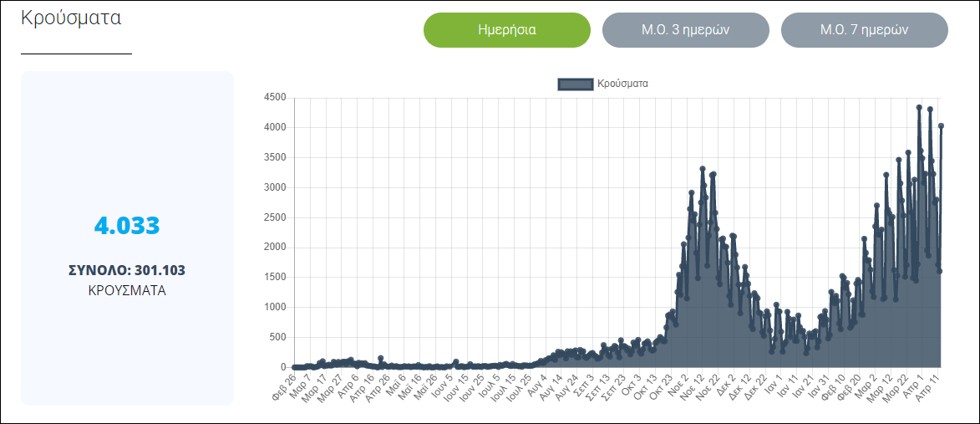Viewport: 980px width, 424px height.
Task: Click the 4500 y-axis label
Action: (x=275, y=98)
